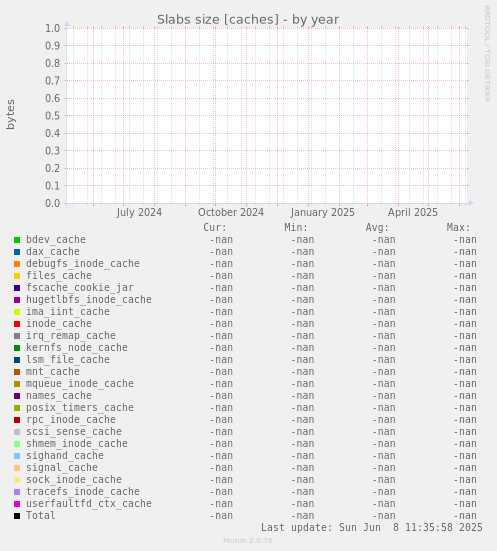Select the names_cache legend label
Screen dimensions: 497x551
[59, 395]
